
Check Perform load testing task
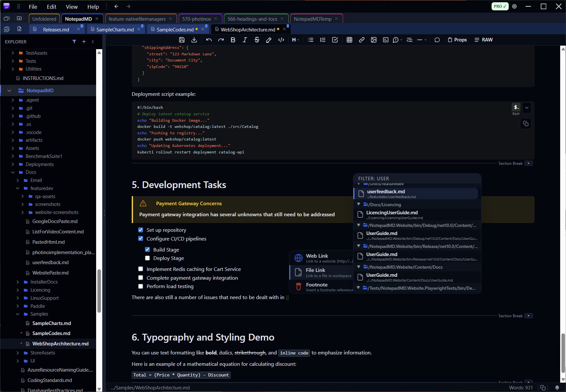140,286
